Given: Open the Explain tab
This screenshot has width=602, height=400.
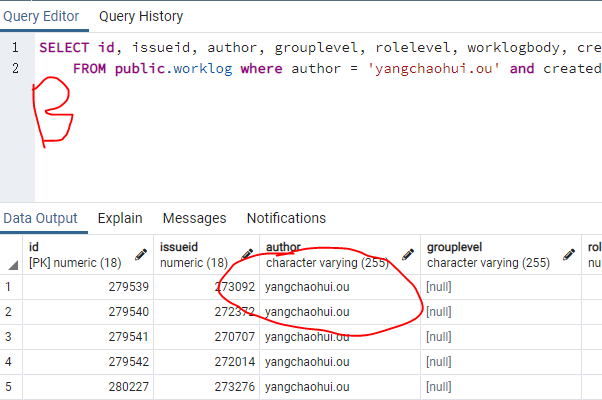Looking at the screenshot, I should pos(120,218).
